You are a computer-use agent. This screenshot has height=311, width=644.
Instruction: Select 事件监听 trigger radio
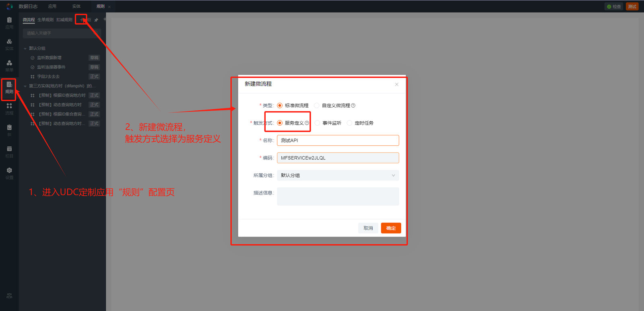click(317, 123)
